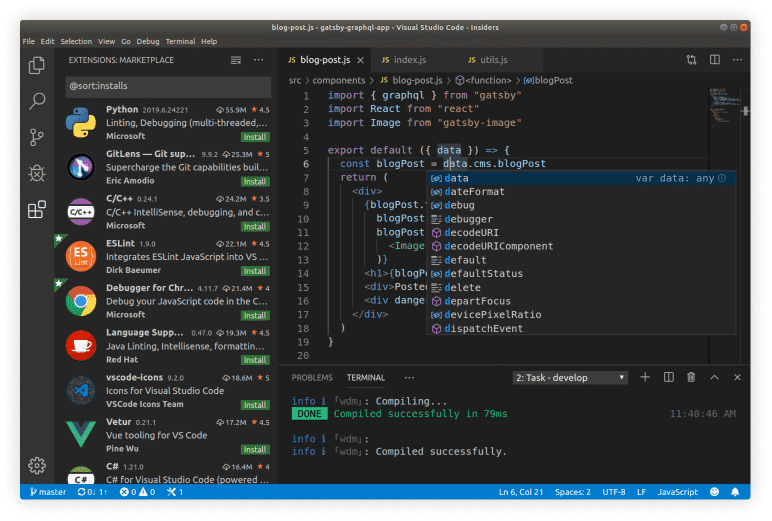Install the GitLens extension
The image size is (772, 521).
[255, 182]
